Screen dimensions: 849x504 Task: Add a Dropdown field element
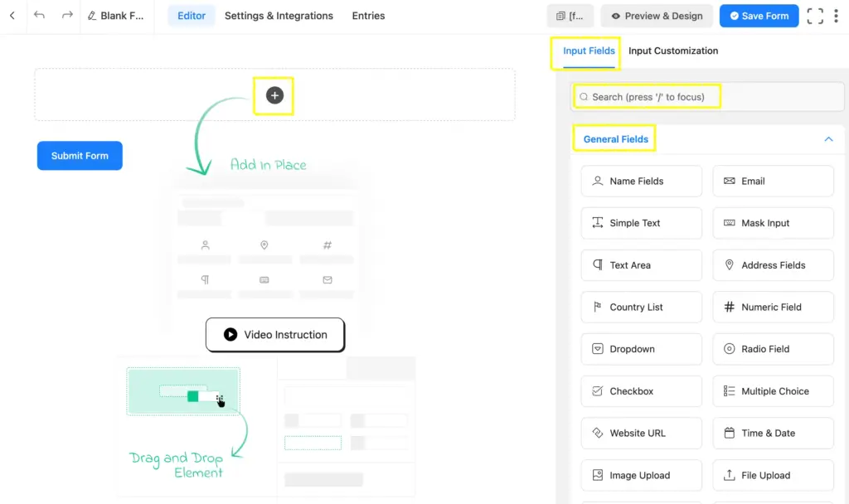coord(641,349)
